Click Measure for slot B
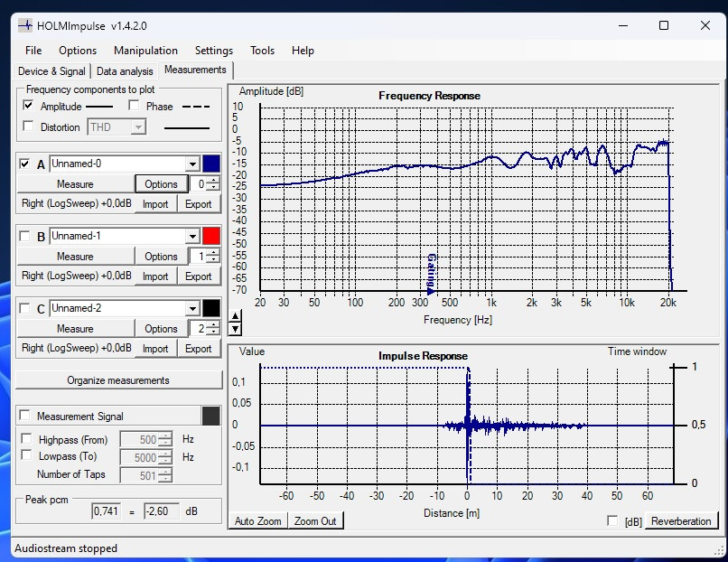Image resolution: width=728 pixels, height=562 pixels. tap(75, 257)
